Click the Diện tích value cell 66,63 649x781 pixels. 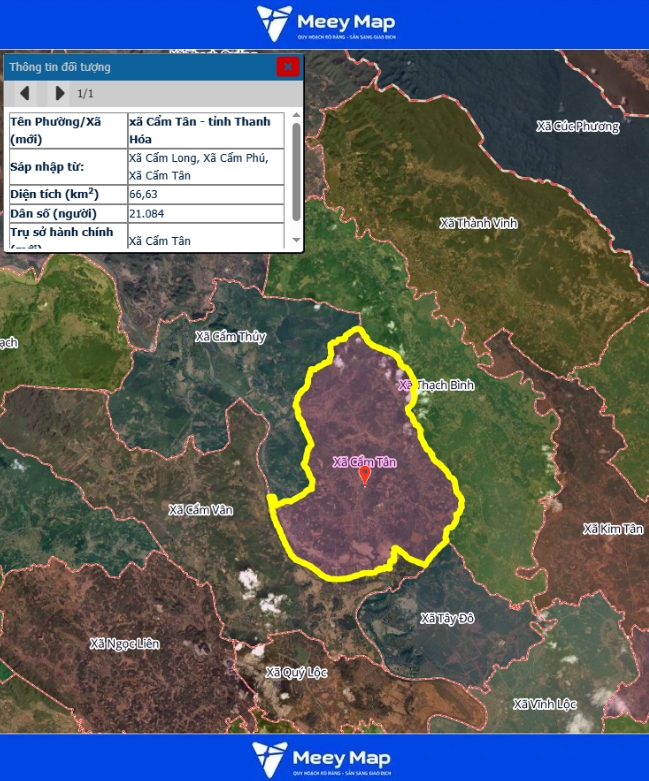(208, 194)
